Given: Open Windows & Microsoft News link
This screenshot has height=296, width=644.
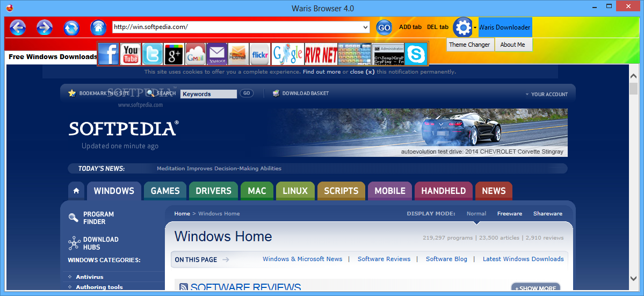Looking at the screenshot, I should tap(302, 259).
